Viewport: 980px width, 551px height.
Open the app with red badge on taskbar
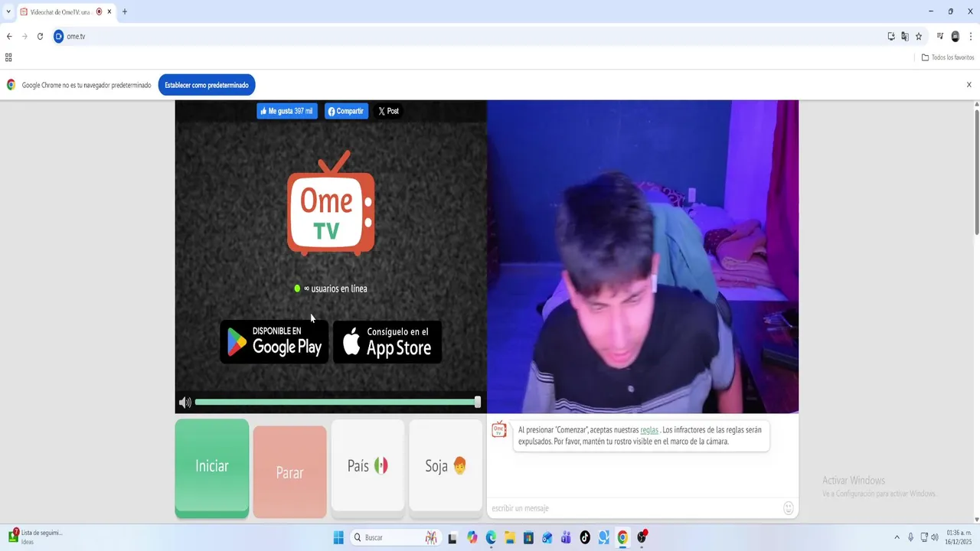pos(642,537)
